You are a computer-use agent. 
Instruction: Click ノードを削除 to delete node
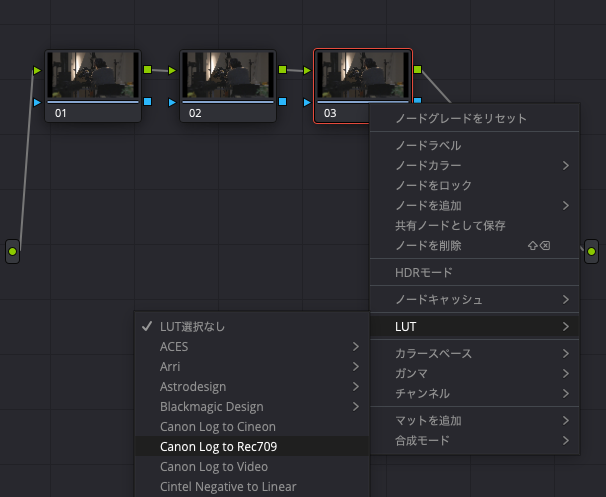click(x=428, y=245)
